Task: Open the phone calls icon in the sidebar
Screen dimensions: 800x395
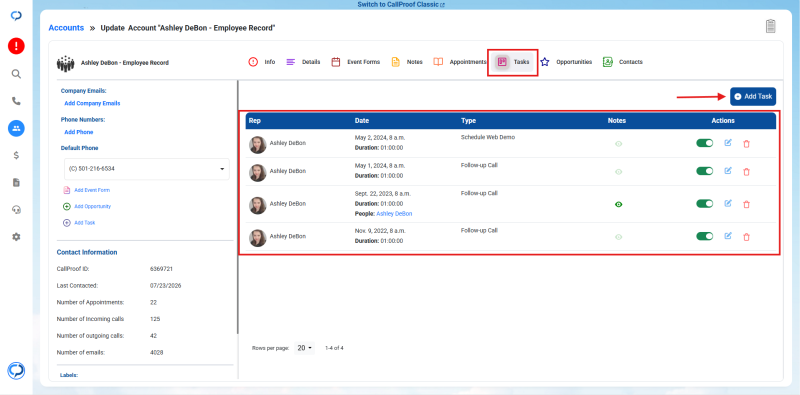Action: click(16, 101)
